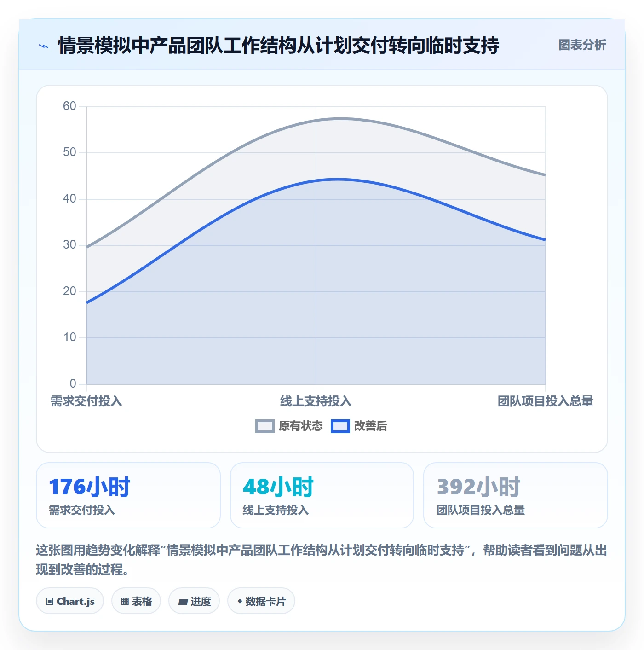
Task: Select the 数据卡片 tag chip
Action: pyautogui.click(x=261, y=601)
